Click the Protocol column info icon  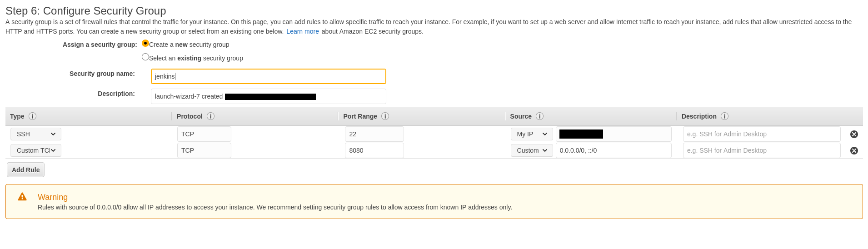coord(210,116)
